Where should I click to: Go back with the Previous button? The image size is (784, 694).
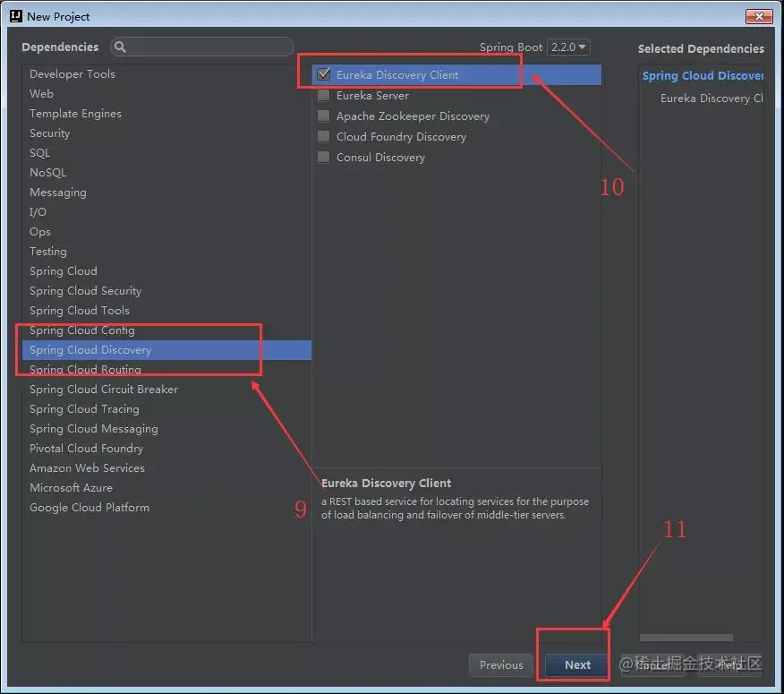tap(501, 665)
